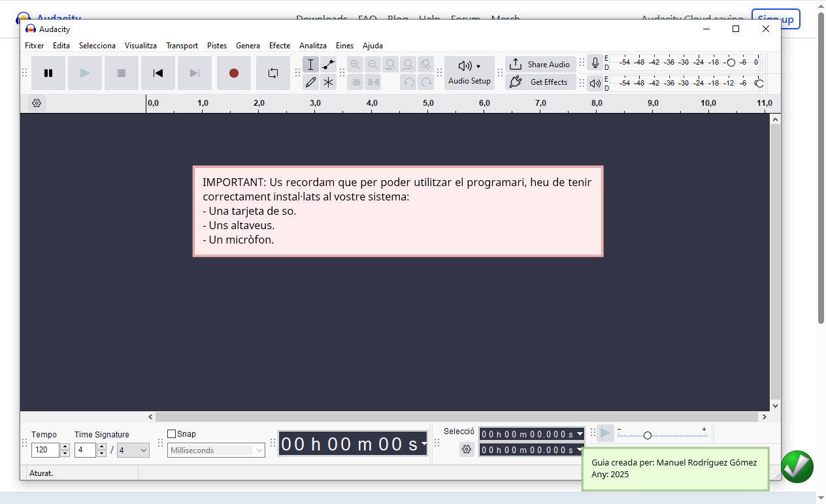Select the Selection (I-beam) tool
The height and width of the screenshot is (504, 826).
pos(311,65)
